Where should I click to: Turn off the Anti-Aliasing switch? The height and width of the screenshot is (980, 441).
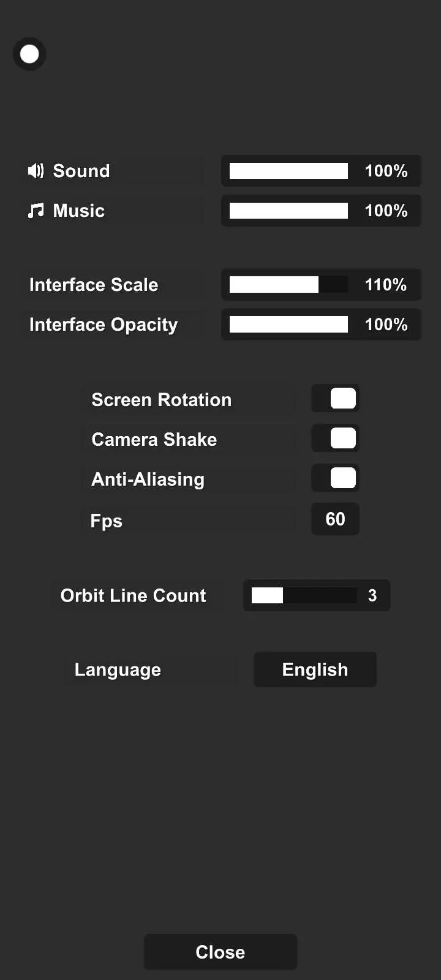(x=336, y=478)
